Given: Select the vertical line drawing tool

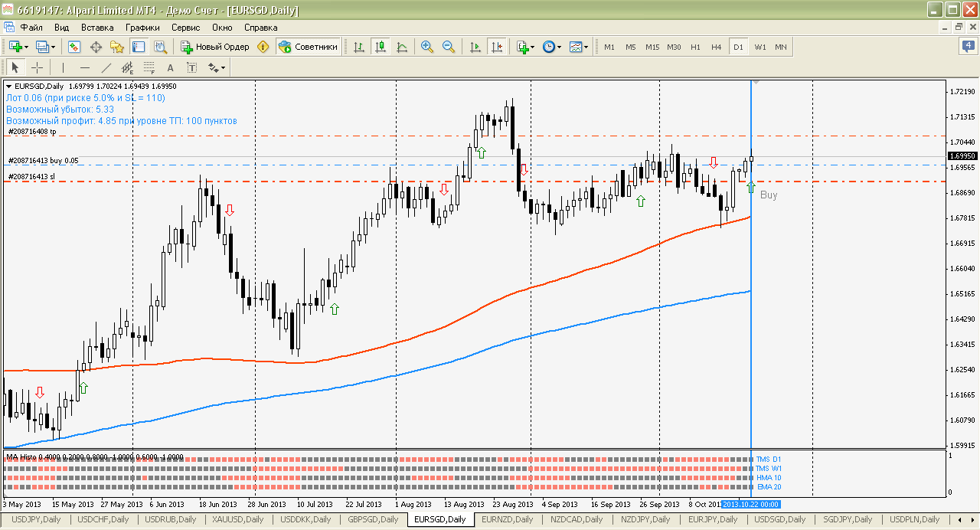Looking at the screenshot, I should pyautogui.click(x=63, y=67).
